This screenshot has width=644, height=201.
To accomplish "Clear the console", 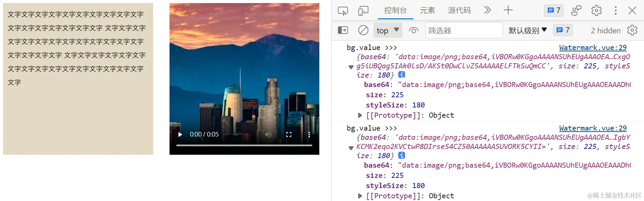I will pos(363,30).
